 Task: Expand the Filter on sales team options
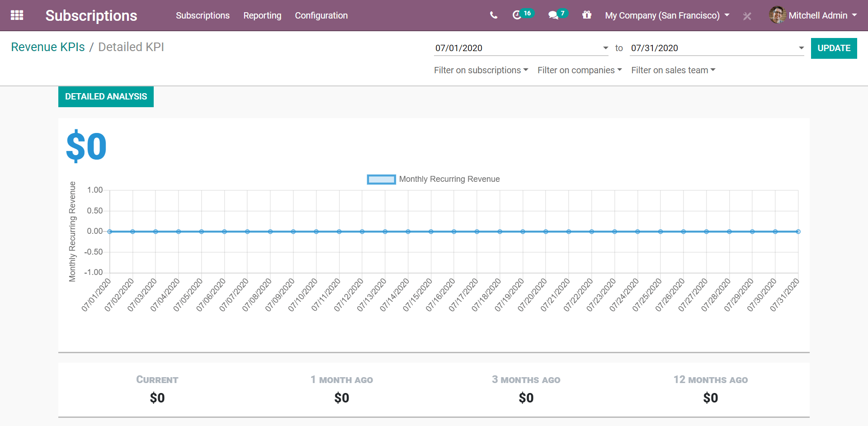click(673, 70)
